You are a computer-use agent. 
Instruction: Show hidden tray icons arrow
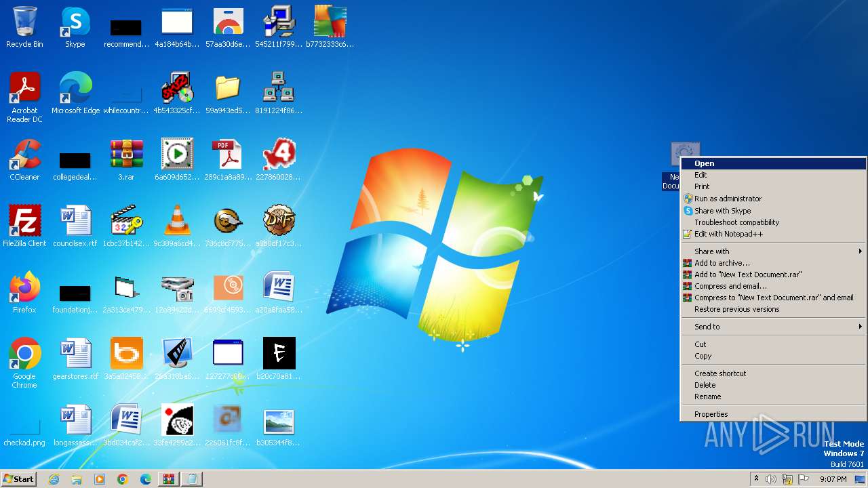pyautogui.click(x=757, y=479)
